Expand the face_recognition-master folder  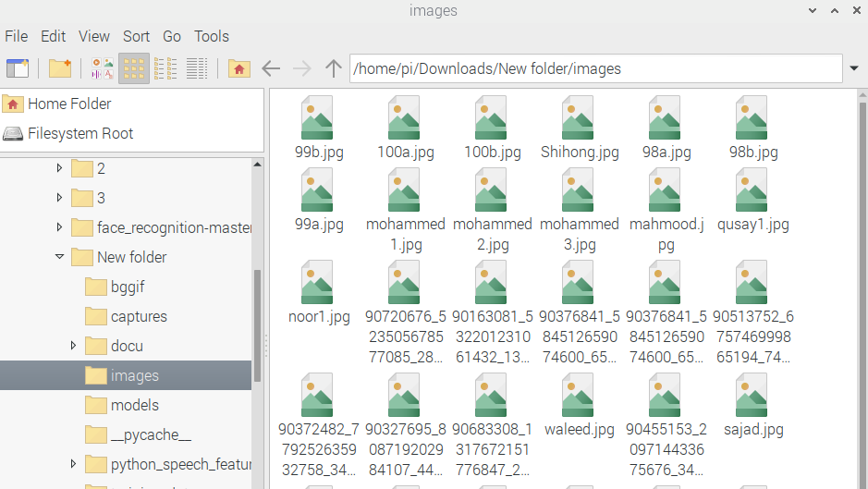[x=60, y=227]
